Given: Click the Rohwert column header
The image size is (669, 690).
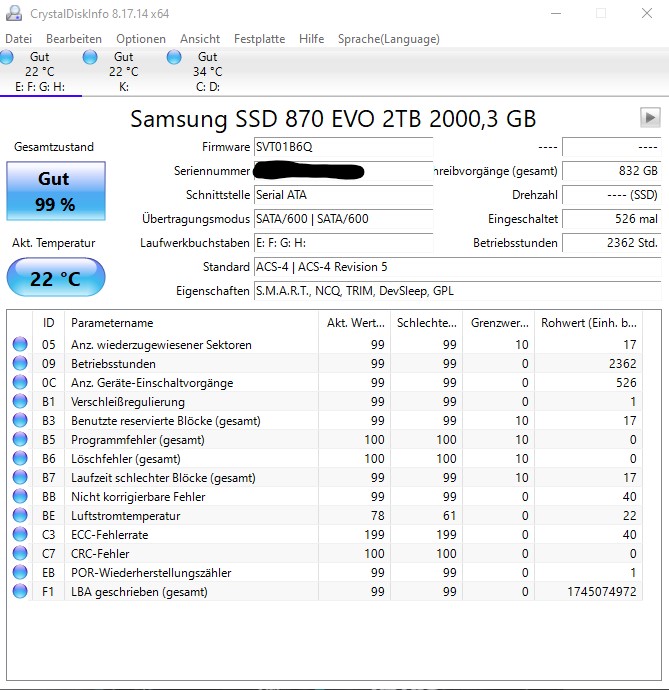Looking at the screenshot, I should click(x=588, y=323).
